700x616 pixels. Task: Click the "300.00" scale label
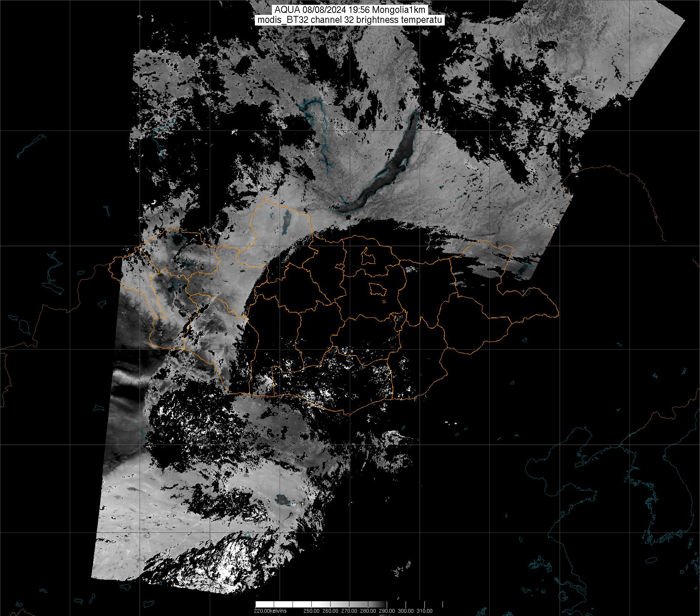pos(406,611)
